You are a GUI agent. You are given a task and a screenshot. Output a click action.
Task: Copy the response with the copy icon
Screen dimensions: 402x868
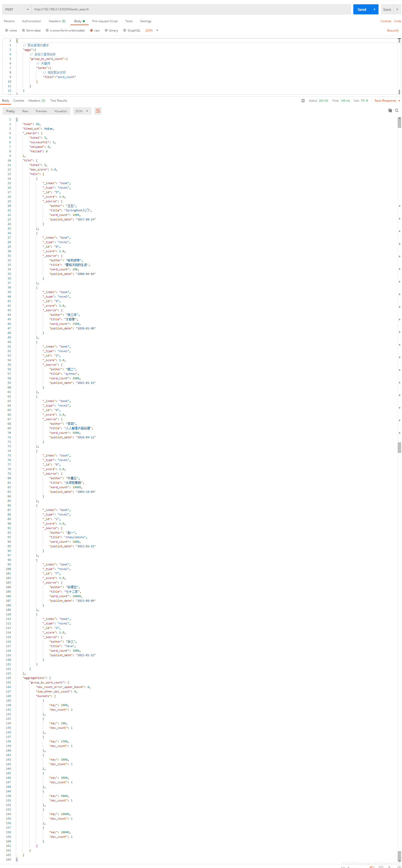tap(390, 110)
